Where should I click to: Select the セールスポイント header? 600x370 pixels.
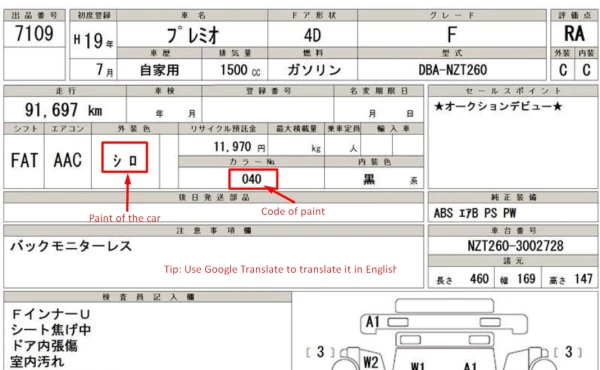513,91
